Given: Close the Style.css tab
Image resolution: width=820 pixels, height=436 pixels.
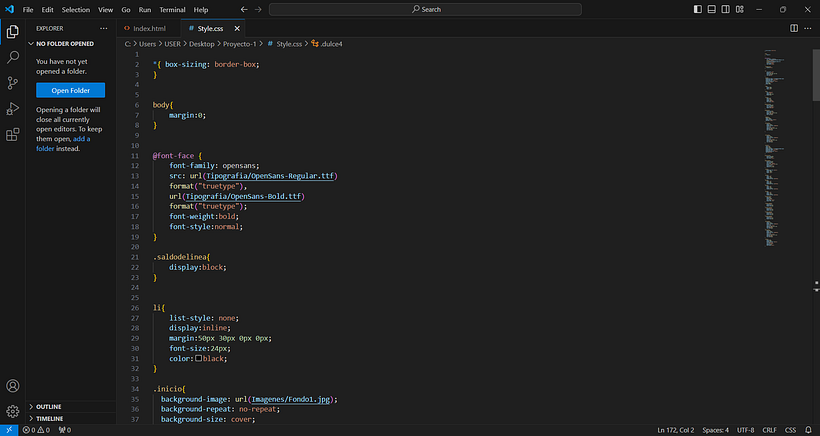Looking at the screenshot, I should (x=237, y=29).
